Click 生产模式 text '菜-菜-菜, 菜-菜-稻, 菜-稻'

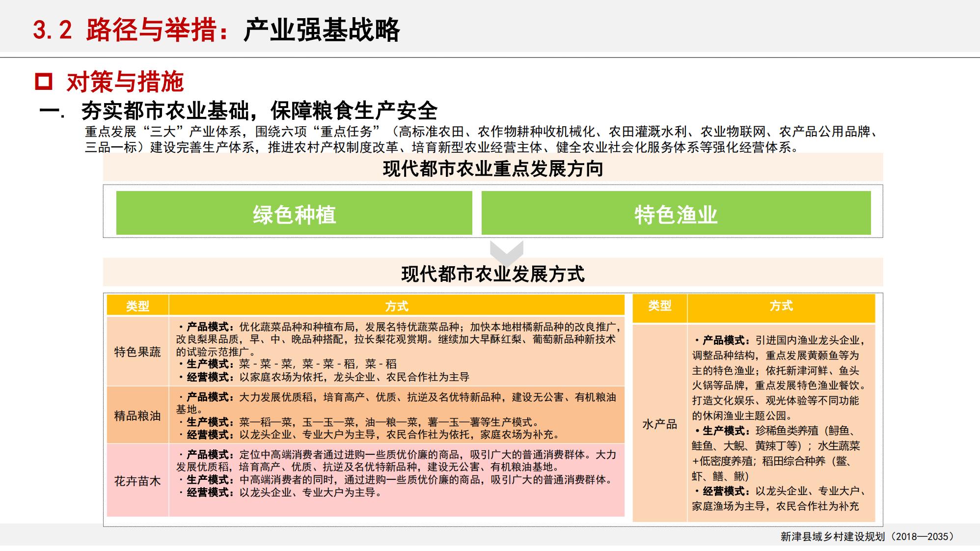click(318, 364)
